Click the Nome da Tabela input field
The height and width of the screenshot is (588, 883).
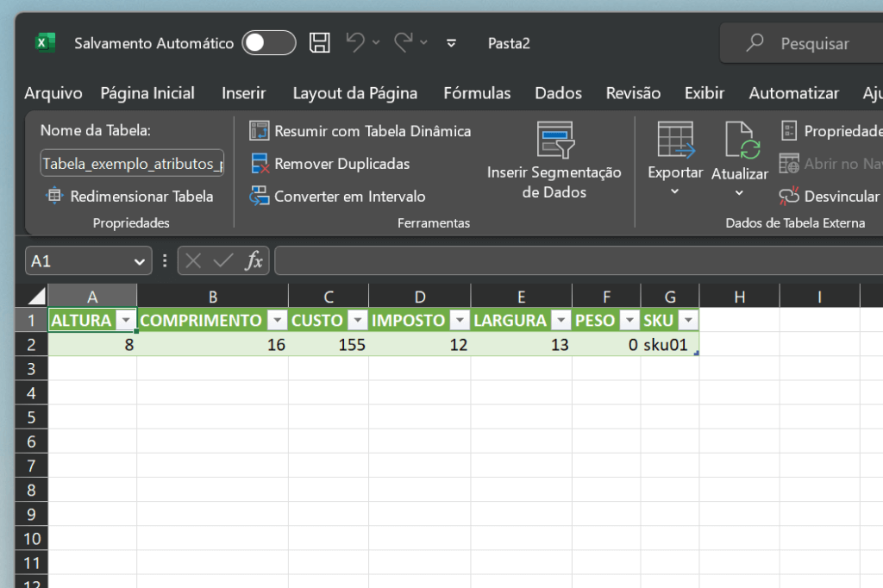[131, 163]
